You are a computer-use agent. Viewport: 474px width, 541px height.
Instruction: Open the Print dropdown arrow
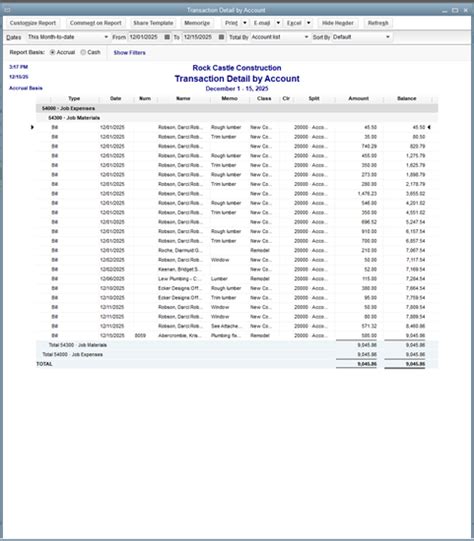pyautogui.click(x=245, y=23)
